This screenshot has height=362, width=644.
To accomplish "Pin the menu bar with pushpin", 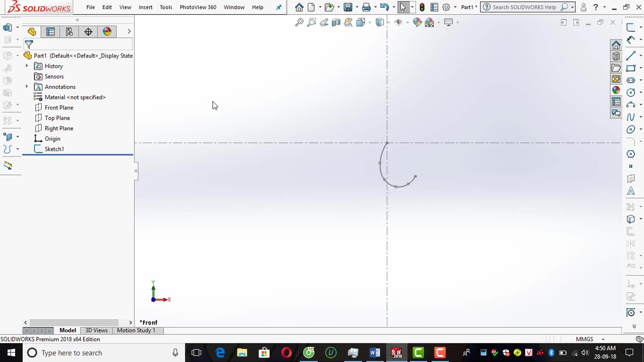I will tap(279, 7).
